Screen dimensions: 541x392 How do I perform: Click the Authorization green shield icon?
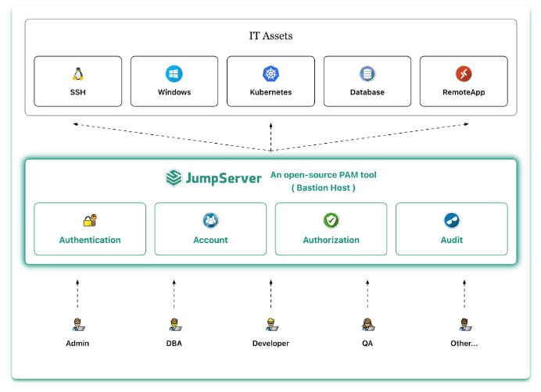point(331,220)
